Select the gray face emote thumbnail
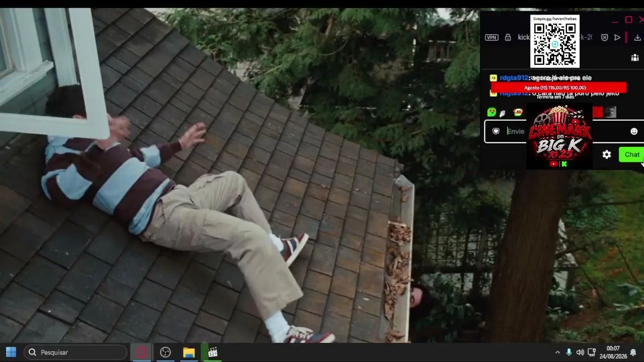 pyautogui.click(x=610, y=112)
